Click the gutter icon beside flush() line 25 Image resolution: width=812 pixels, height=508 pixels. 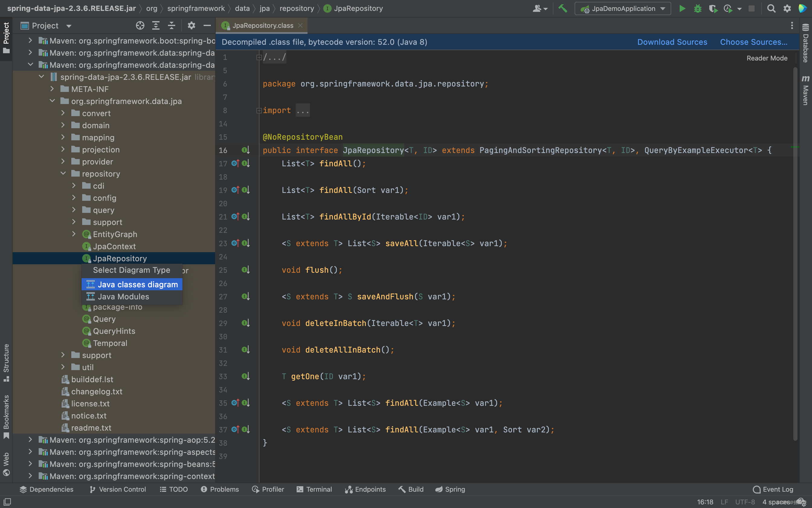pos(246,270)
